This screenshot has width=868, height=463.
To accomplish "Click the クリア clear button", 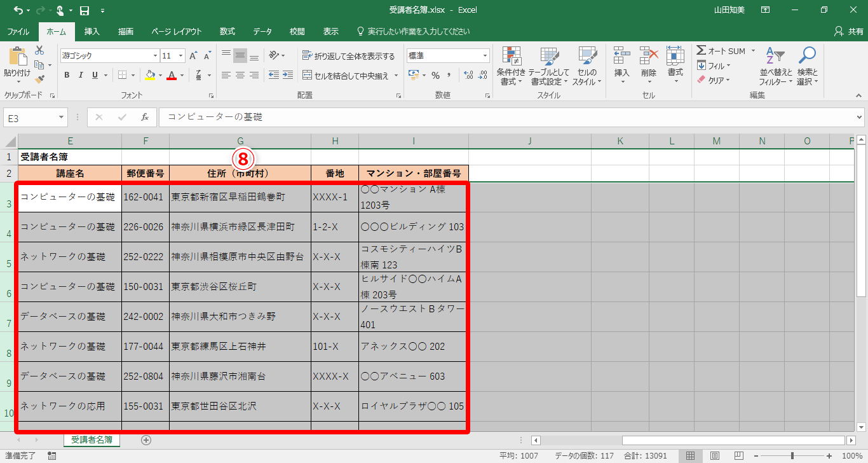I will (714, 80).
